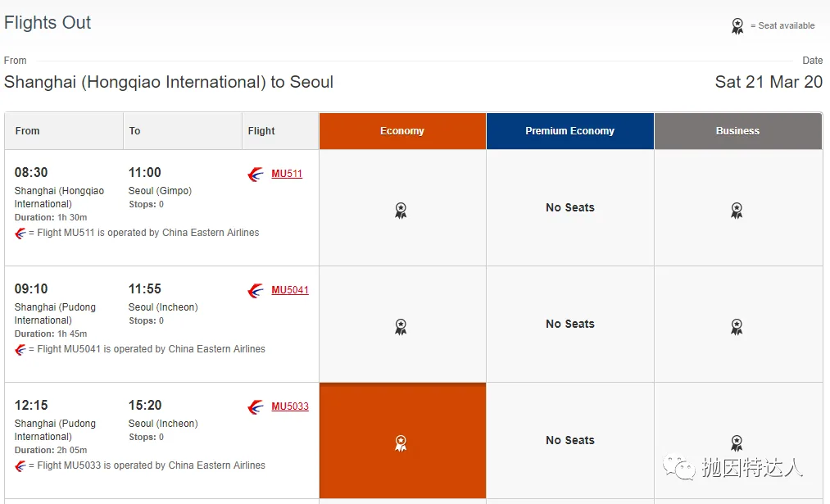Click the Premium Economy column header
830x504 pixels.
click(x=569, y=131)
